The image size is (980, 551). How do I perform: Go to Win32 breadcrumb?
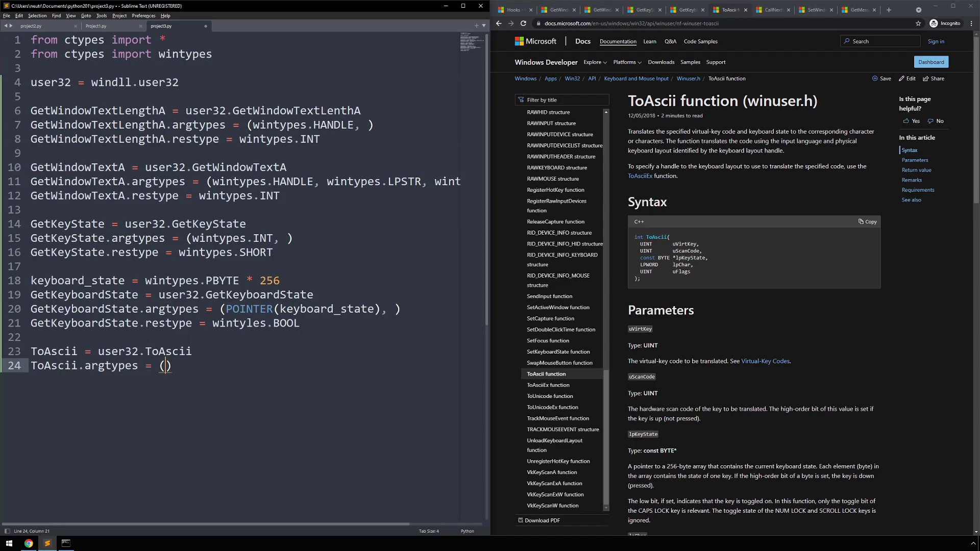pyautogui.click(x=572, y=79)
